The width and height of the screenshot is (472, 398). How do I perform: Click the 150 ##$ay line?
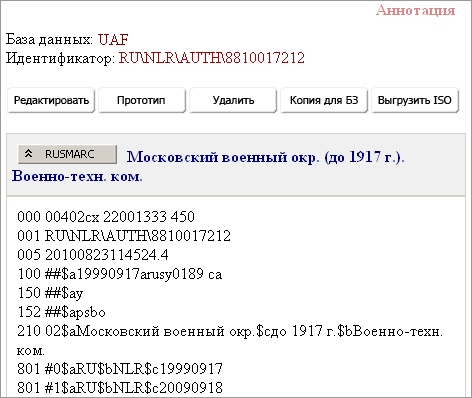coord(50,293)
